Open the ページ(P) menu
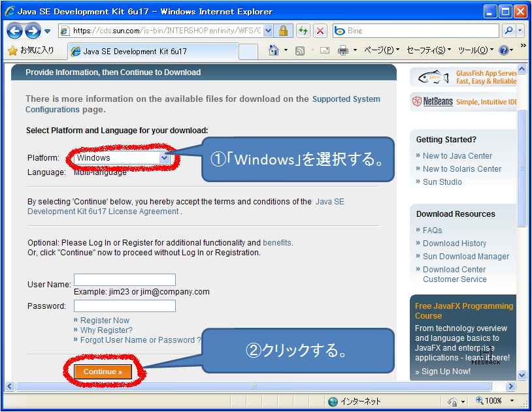Image resolution: width=532 pixels, height=412 pixels. (x=382, y=50)
